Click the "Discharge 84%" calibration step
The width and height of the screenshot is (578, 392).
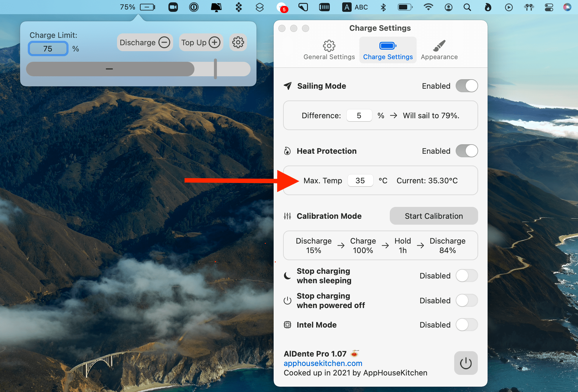pyautogui.click(x=448, y=245)
